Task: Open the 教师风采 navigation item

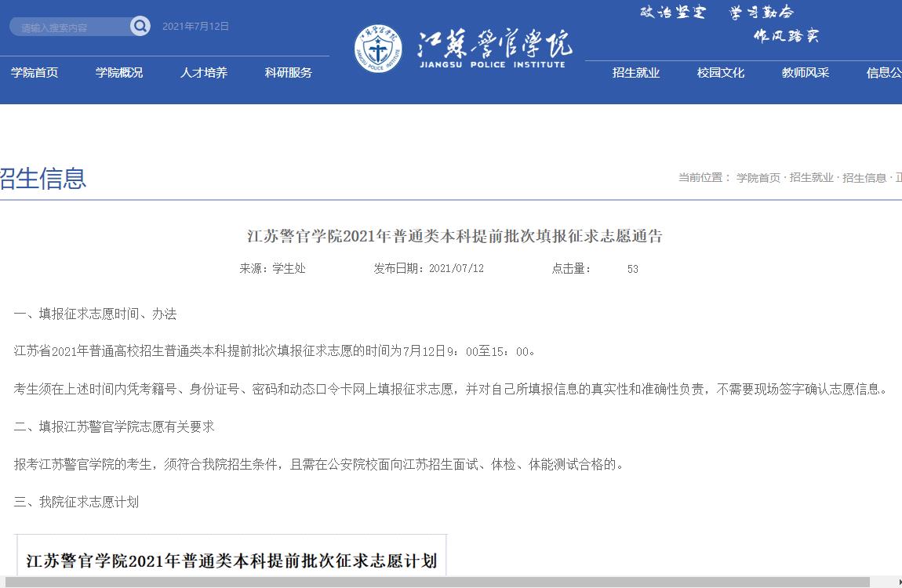Action: [x=806, y=73]
